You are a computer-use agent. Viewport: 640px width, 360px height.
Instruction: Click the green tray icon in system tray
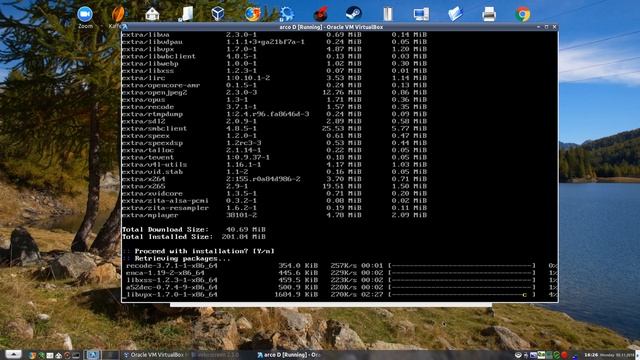pyautogui.click(x=557, y=355)
